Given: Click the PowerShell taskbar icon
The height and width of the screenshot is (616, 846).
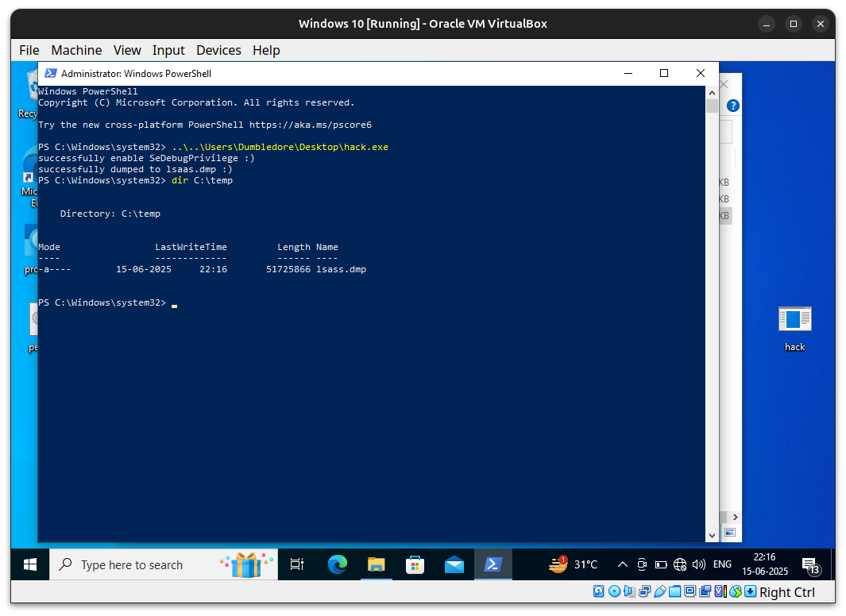Looking at the screenshot, I should point(493,564).
